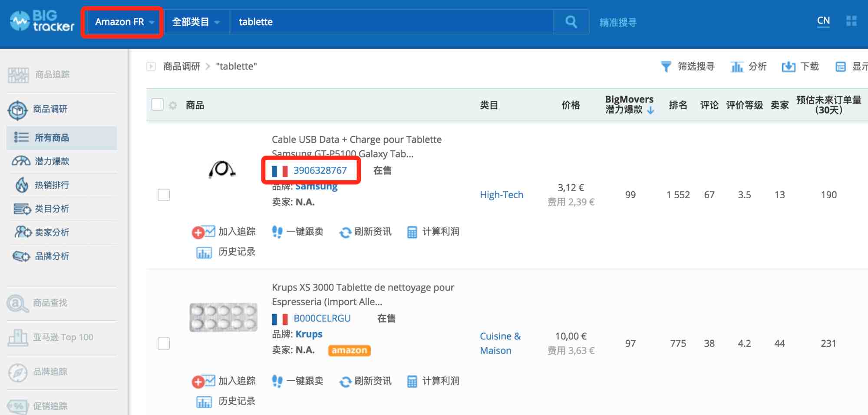Open 商品追踪 in the sidebar
Image resolution: width=868 pixels, height=415 pixels.
[52, 74]
